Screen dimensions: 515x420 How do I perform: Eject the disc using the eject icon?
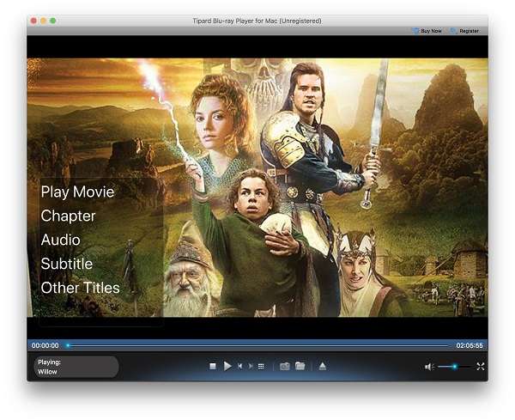point(323,366)
